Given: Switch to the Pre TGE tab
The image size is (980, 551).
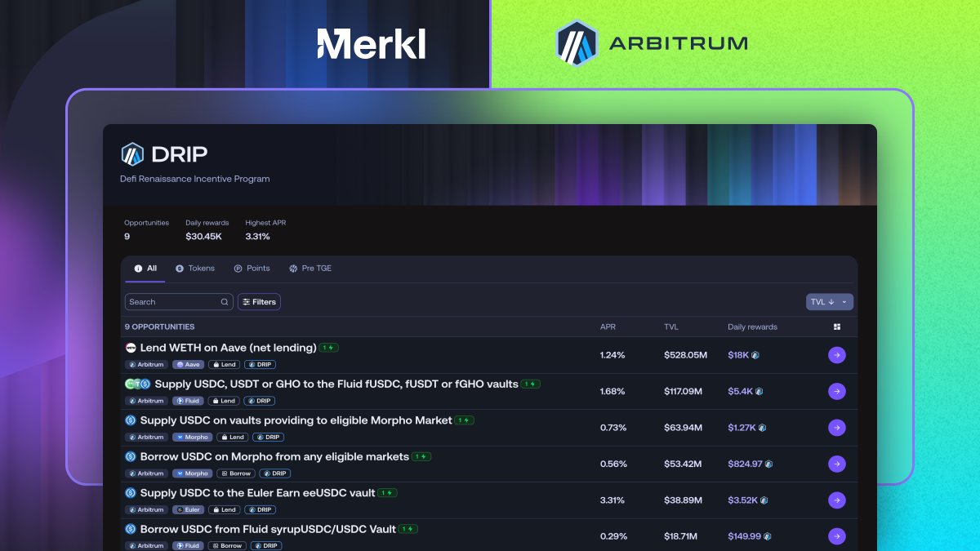Looking at the screenshot, I should pyautogui.click(x=310, y=269).
